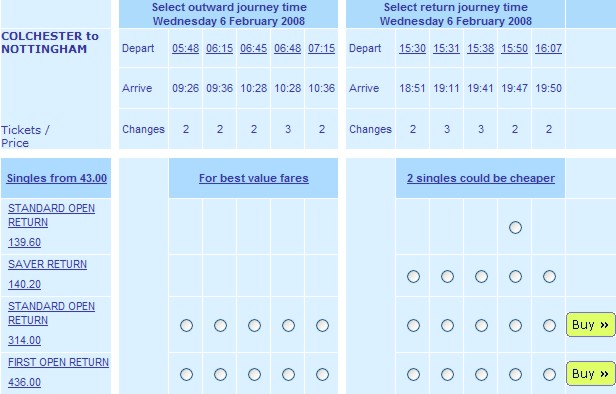Open 'Singles from 43.00' link
616x394 pixels.
(57, 178)
